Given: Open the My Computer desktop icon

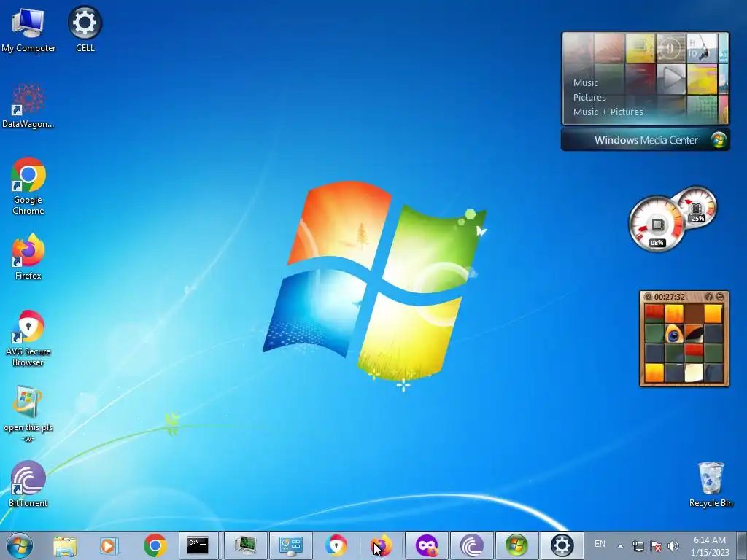Looking at the screenshot, I should [28, 29].
